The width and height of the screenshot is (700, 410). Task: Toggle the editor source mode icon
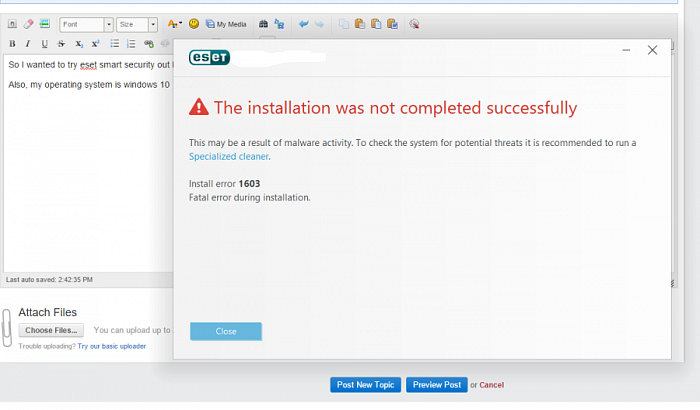[12, 24]
